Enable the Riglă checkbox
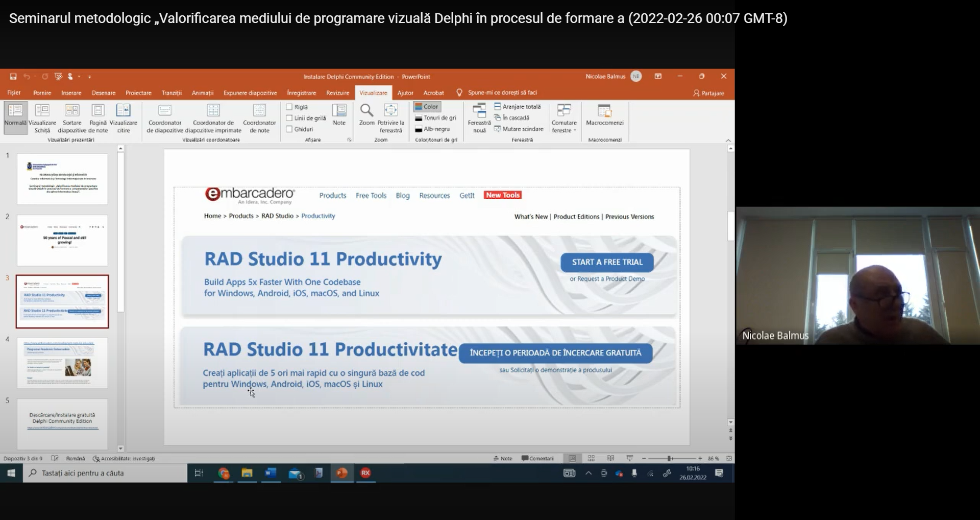Screen dimensions: 980x520 click(289, 107)
